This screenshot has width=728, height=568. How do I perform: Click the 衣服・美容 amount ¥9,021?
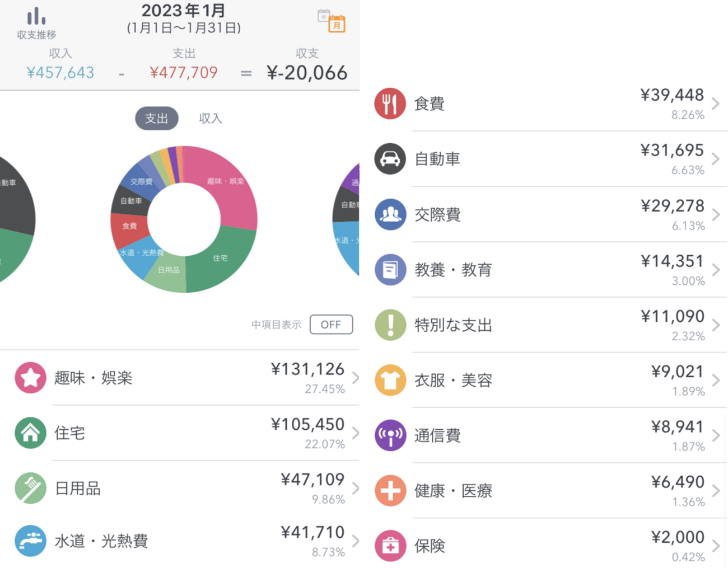[x=677, y=372]
